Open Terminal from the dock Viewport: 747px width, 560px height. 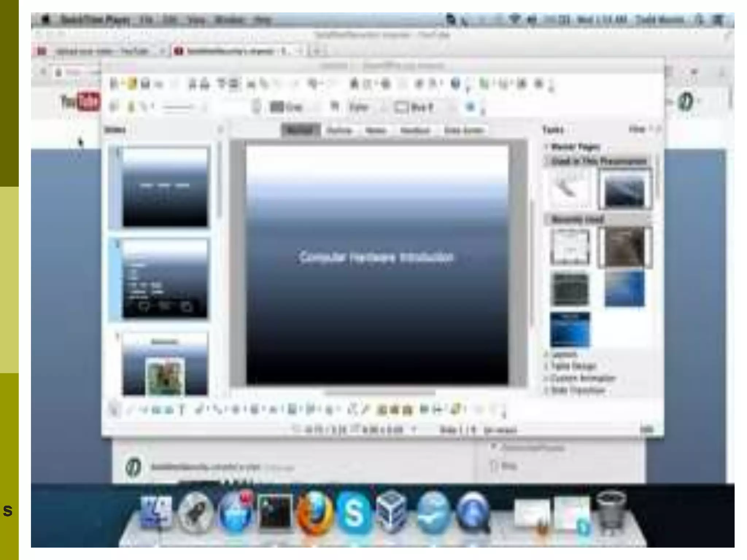[275, 512]
